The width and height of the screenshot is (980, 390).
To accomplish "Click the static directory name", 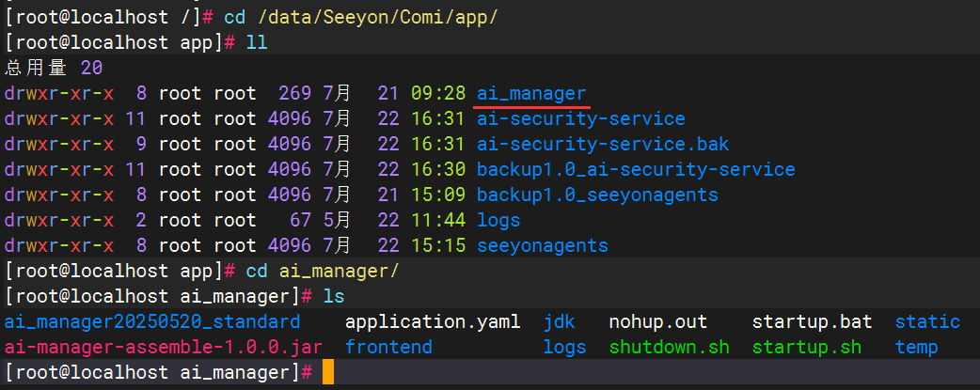I will click(927, 322).
